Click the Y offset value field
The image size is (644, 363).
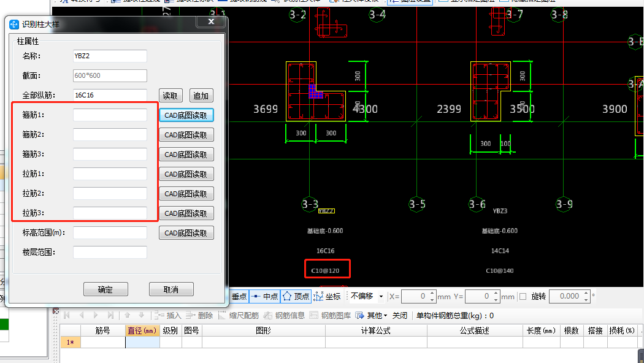479,297
